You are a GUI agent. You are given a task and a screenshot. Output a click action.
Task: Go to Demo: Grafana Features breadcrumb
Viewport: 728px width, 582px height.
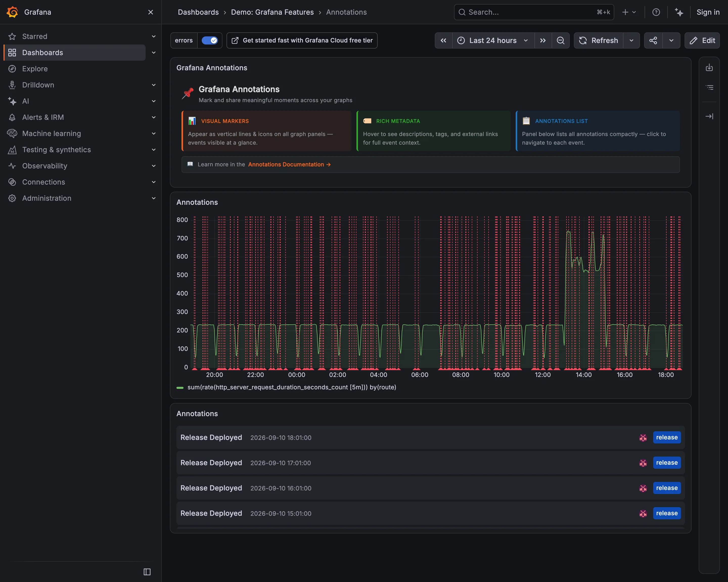point(272,12)
